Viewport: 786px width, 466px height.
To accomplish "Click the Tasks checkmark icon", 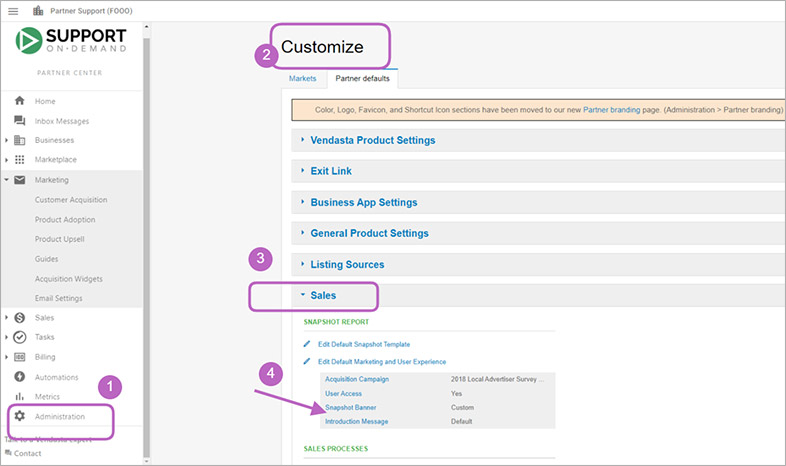I will click(x=20, y=337).
